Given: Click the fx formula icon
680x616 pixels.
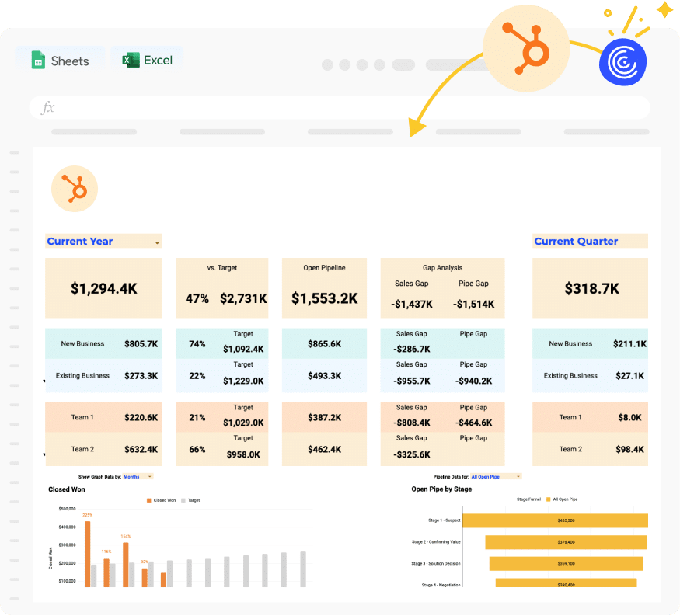Looking at the screenshot, I should click(x=47, y=107).
